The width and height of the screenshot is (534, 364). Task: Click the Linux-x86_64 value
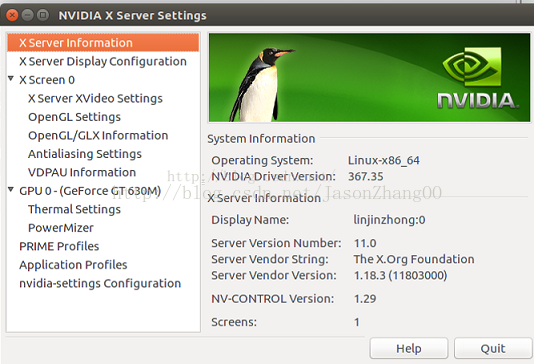click(383, 160)
